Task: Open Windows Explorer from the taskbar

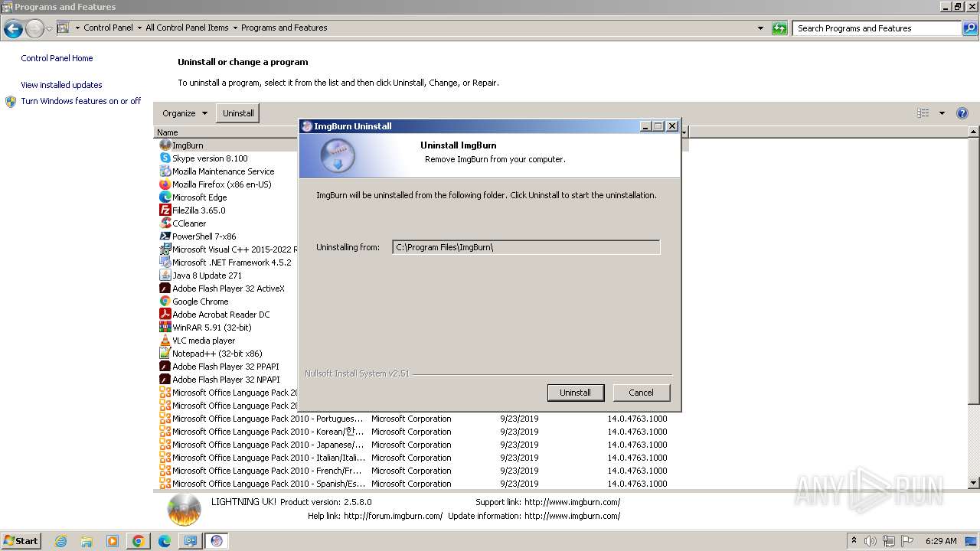Action: 87,541
